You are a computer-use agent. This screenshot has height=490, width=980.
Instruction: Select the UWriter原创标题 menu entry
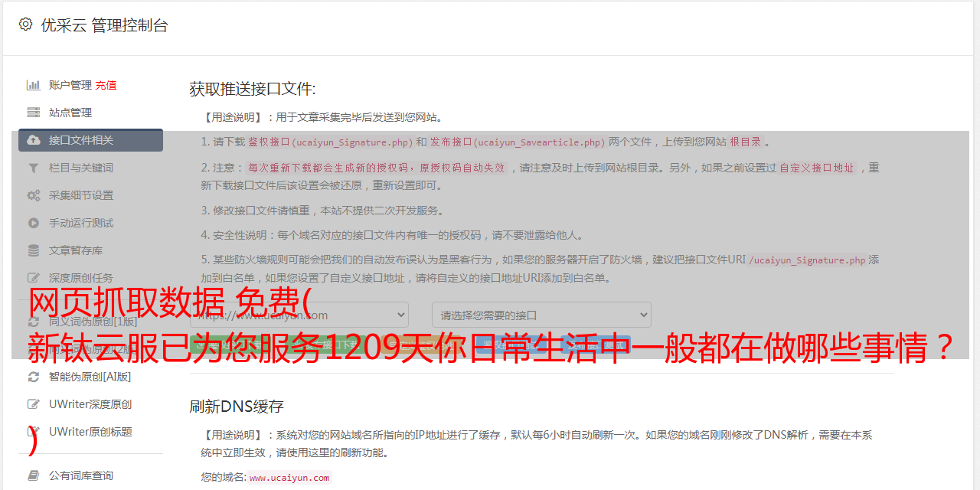pyautogui.click(x=90, y=432)
